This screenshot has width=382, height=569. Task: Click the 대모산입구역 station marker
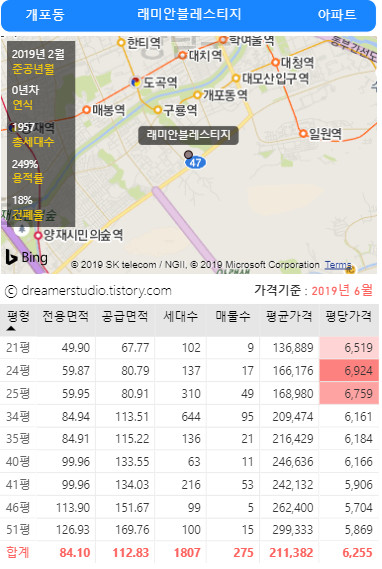[236, 78]
